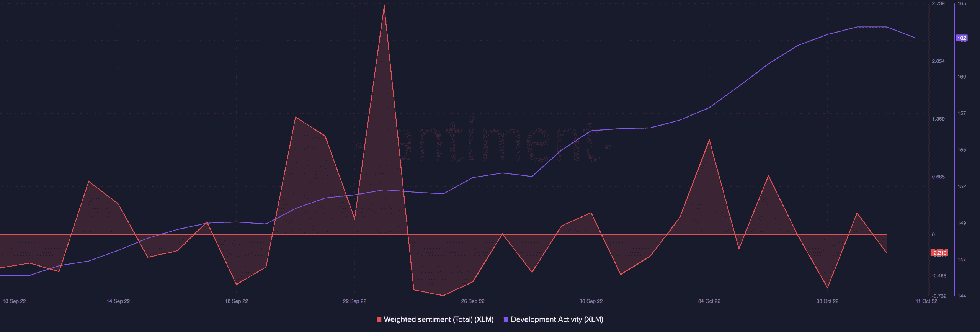This screenshot has width=980, height=332.
Task: Toggle the Development Activity (XLM) legend label
Action: (x=557, y=319)
